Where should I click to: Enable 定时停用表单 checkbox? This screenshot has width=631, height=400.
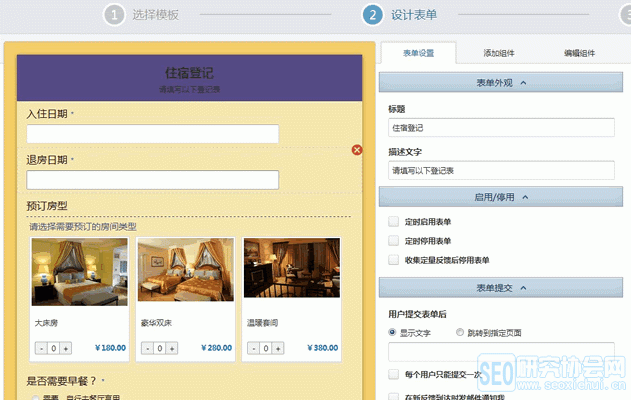point(393,241)
